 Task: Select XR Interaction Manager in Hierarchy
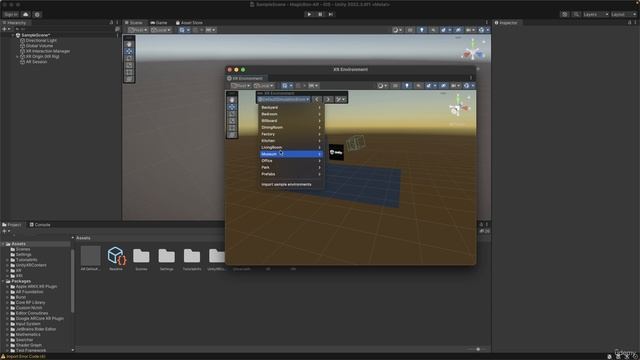(48, 51)
